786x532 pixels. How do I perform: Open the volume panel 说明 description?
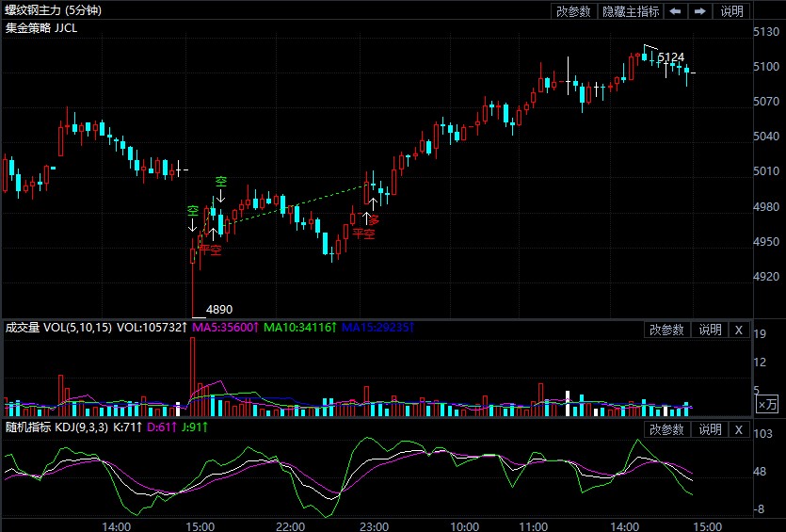click(709, 330)
